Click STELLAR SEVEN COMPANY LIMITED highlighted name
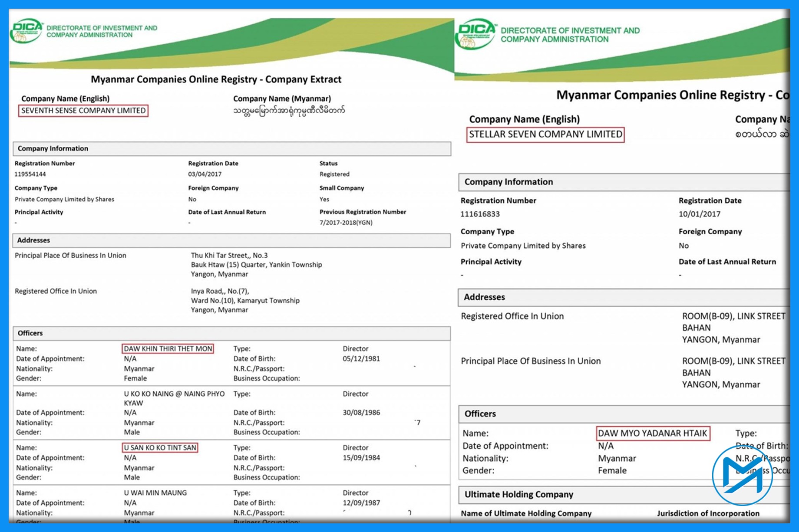Viewport: 799px width, 532px height. click(545, 134)
